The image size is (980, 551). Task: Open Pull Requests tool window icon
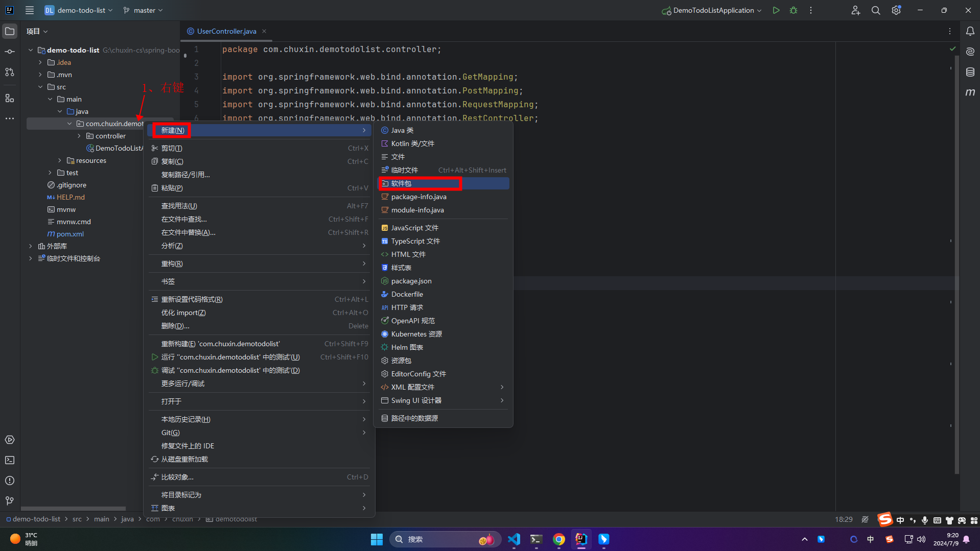(x=10, y=72)
